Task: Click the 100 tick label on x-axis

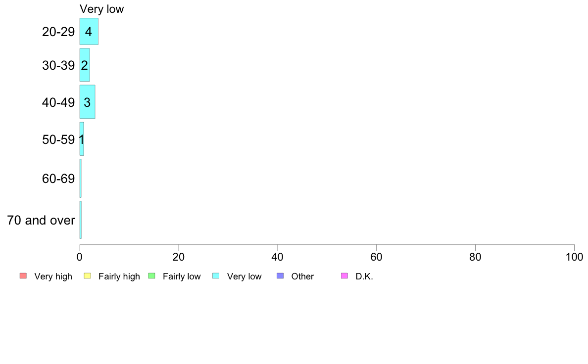Action: [x=574, y=257]
